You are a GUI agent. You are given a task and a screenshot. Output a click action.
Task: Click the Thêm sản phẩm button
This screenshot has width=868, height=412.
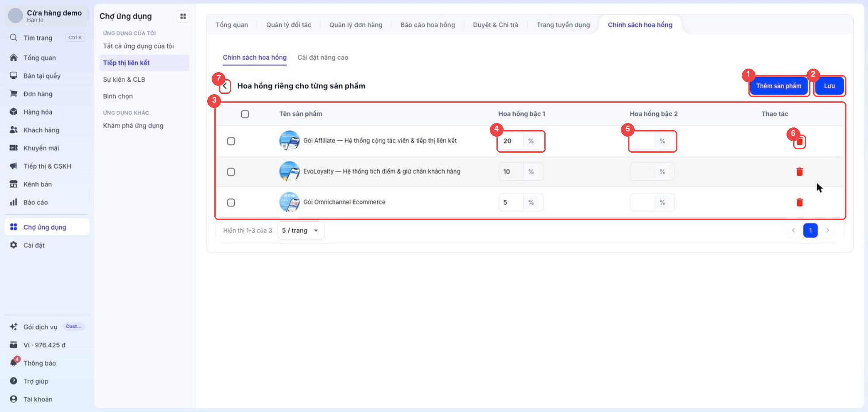[x=779, y=86]
